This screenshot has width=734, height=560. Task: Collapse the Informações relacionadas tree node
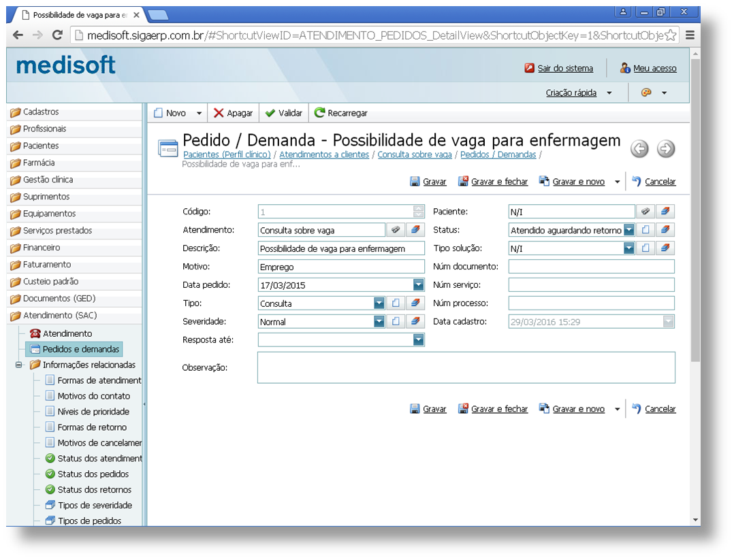[18, 365]
